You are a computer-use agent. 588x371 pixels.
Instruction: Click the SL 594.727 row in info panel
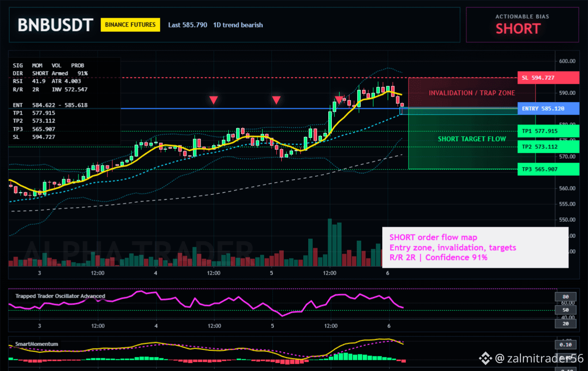(x=34, y=137)
